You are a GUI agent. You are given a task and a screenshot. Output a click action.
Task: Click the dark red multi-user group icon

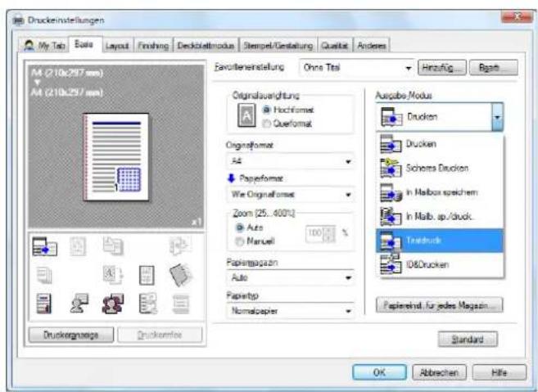(x=113, y=304)
